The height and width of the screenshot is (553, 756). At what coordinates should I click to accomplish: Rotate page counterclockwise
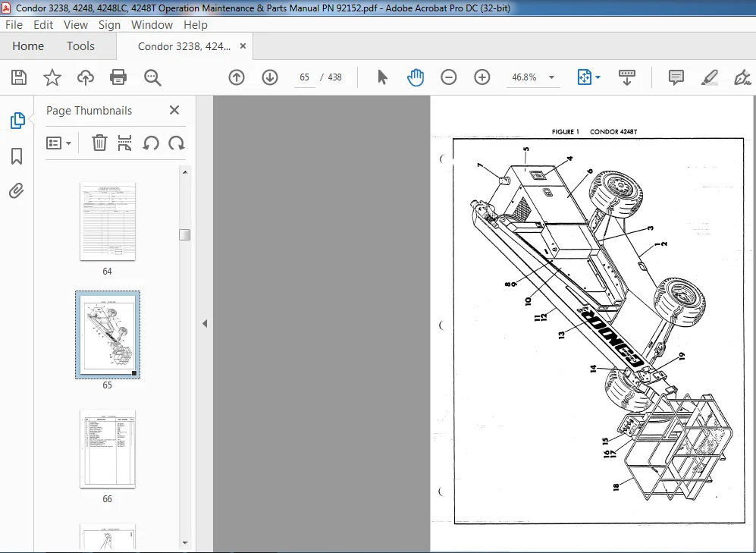(151, 143)
